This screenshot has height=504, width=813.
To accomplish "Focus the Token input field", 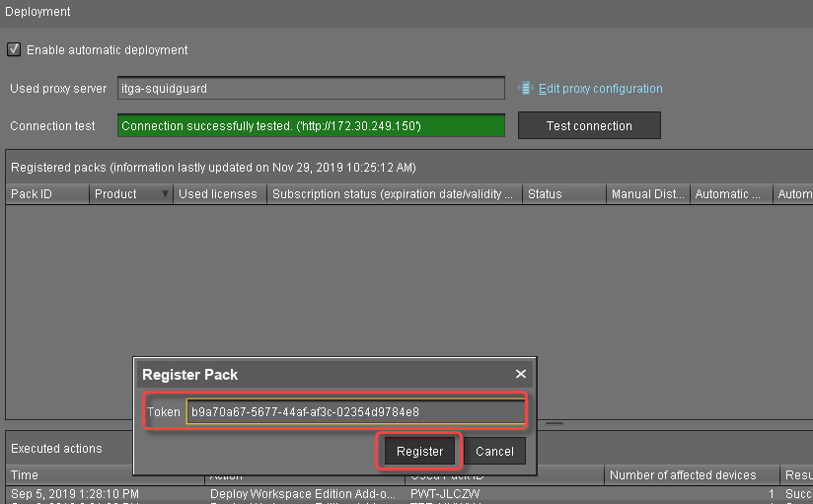I will click(x=355, y=411).
